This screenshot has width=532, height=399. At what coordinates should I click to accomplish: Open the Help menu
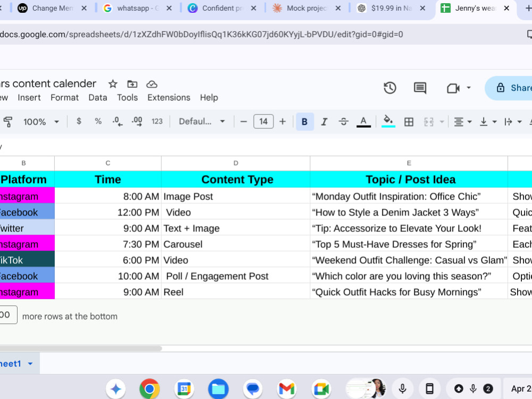(x=209, y=97)
